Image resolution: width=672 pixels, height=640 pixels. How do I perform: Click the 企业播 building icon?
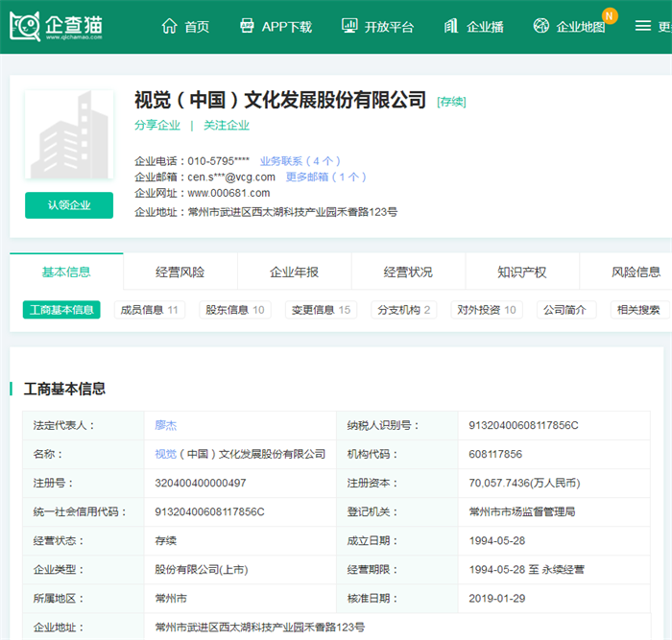click(x=451, y=26)
